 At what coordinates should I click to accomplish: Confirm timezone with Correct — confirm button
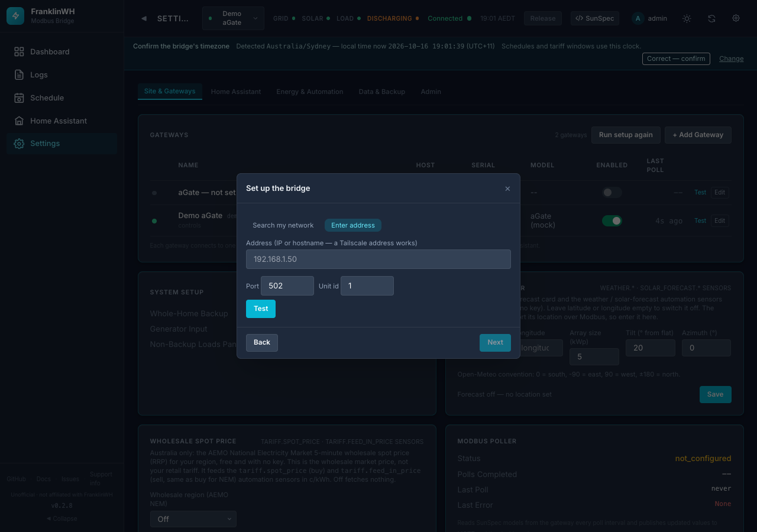coord(676,59)
